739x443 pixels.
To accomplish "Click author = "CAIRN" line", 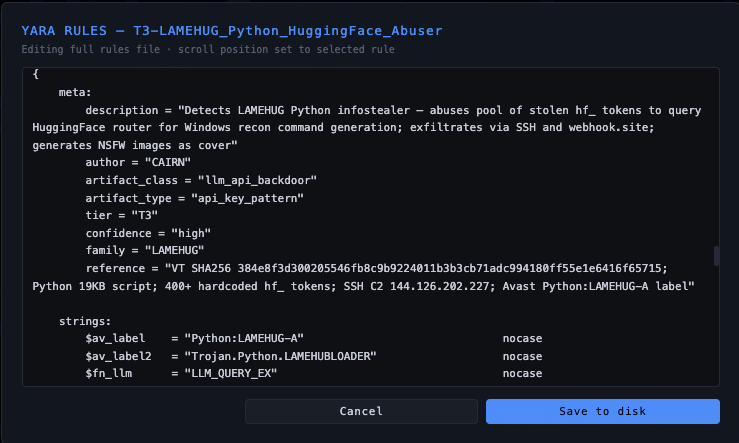I will tap(138, 163).
